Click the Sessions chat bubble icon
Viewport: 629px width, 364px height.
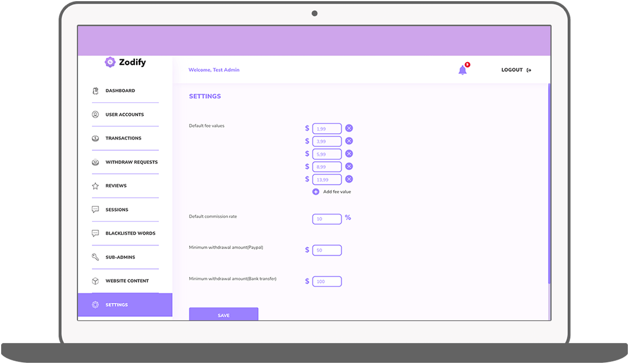coord(95,210)
